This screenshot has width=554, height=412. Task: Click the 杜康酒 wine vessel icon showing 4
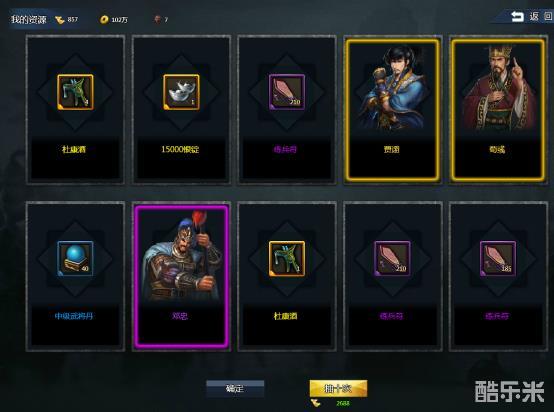coord(75,92)
